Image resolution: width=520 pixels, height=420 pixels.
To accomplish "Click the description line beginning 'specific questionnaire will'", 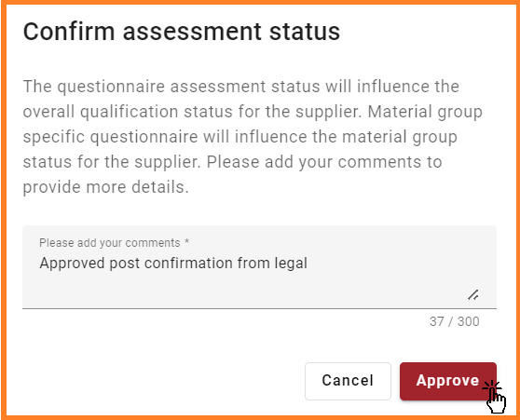I will click(239, 137).
